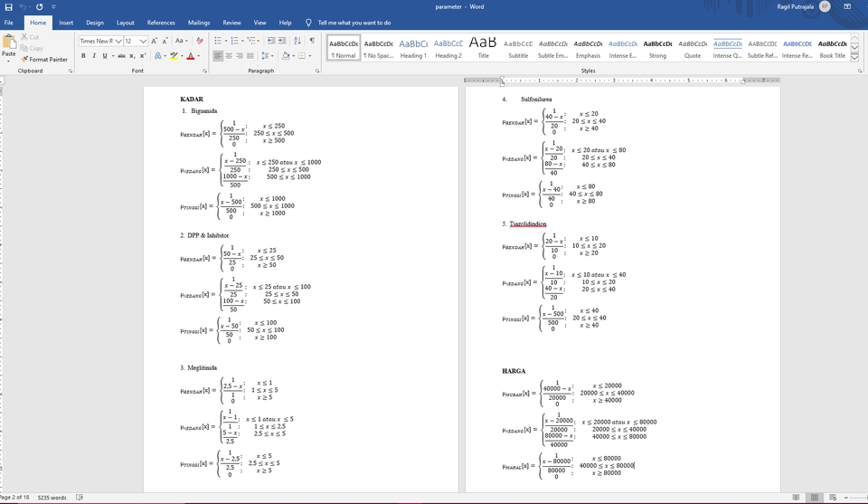Select the Format Painter tool
868x504 pixels.
click(x=43, y=59)
